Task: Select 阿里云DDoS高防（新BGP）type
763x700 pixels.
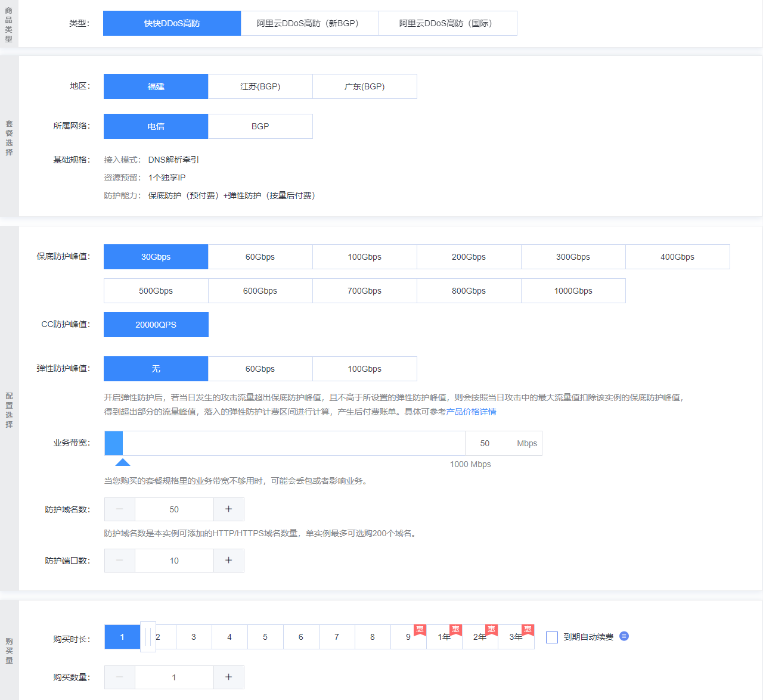Action: pos(309,23)
